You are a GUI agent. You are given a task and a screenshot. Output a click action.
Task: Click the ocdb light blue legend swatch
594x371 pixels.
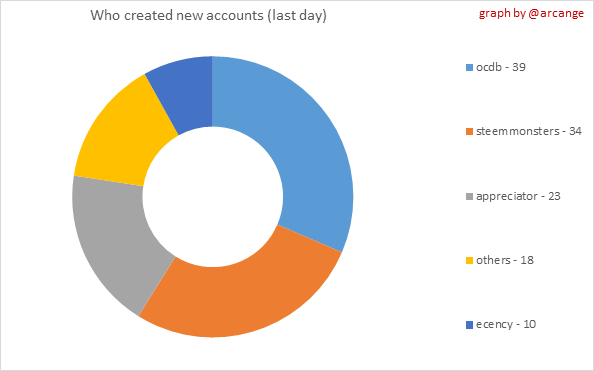469,68
